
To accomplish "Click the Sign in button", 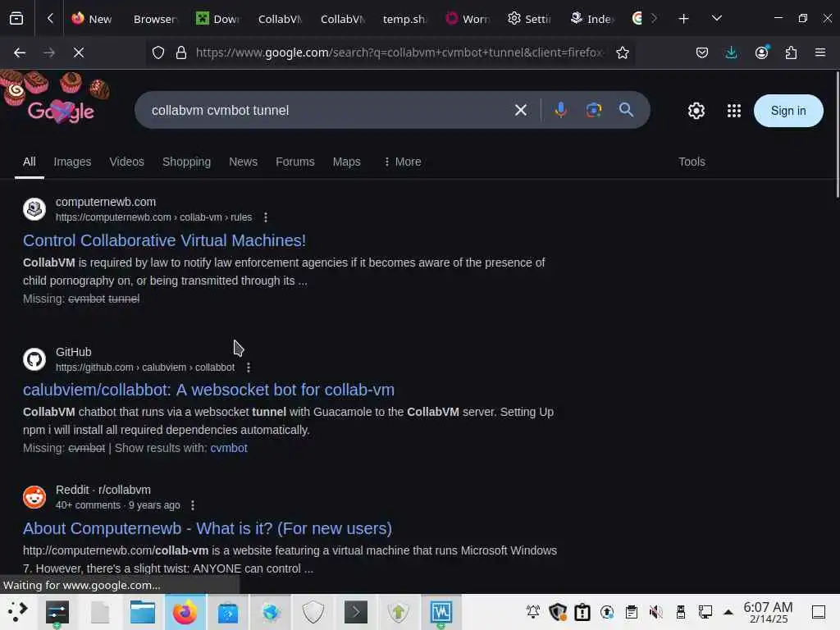I will pyautogui.click(x=788, y=111).
